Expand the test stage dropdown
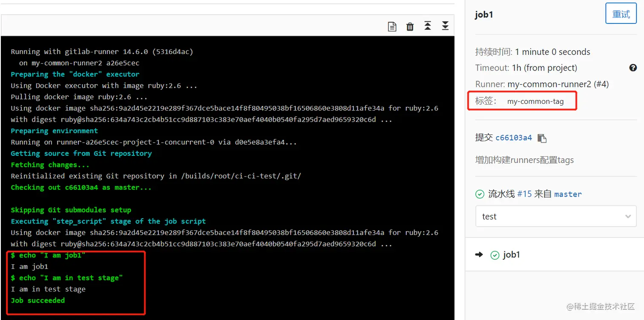Viewport: 644px width, 320px height. [556, 217]
